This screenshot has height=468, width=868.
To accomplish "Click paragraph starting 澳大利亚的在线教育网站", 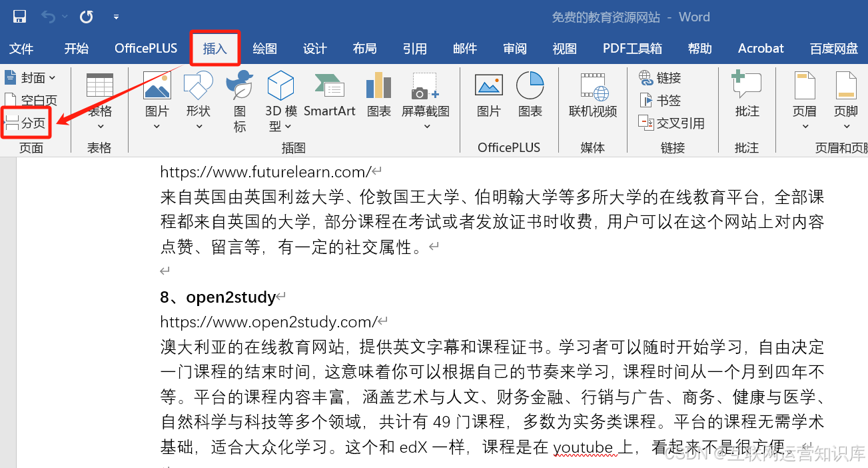I will [x=492, y=397].
